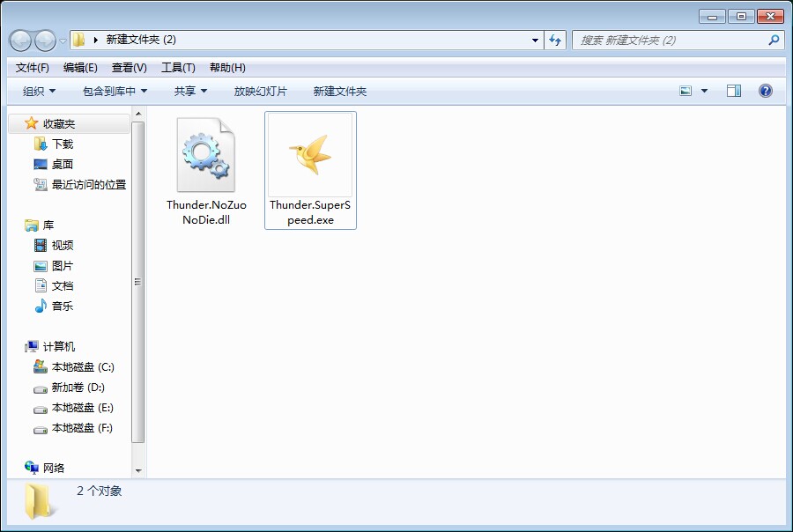Open the 包含到库中 dropdown
793x532 pixels.
(115, 91)
